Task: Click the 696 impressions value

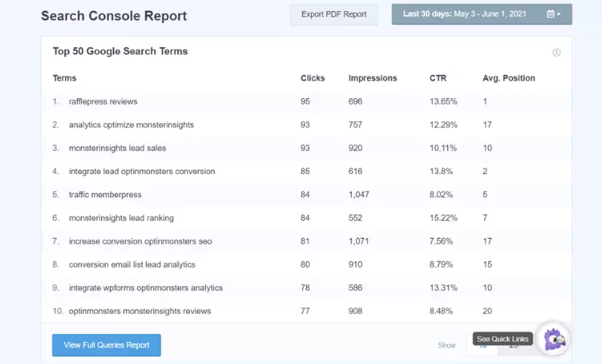Action: tap(355, 101)
